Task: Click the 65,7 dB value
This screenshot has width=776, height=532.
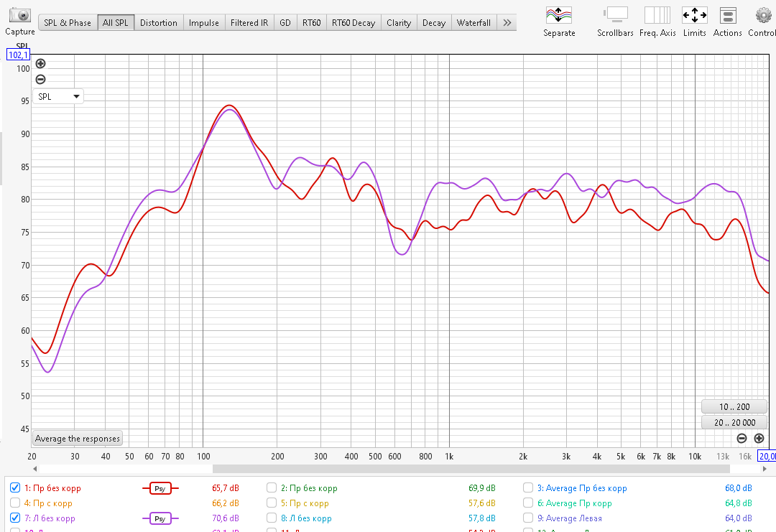Action: coord(225,488)
